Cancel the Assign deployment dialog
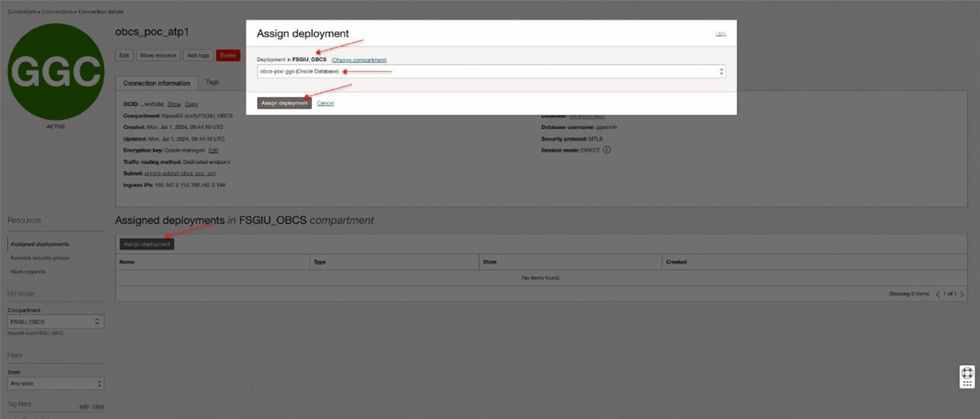Screen dimensions: 980x419 point(325,103)
